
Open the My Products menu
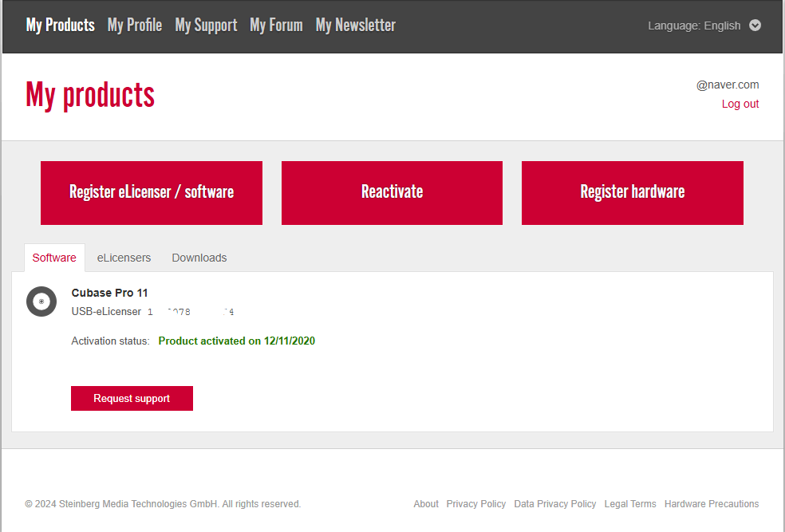[x=60, y=25]
